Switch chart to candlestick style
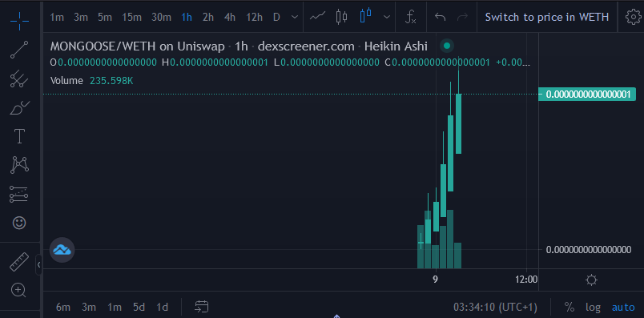The image size is (644, 318). [341, 17]
